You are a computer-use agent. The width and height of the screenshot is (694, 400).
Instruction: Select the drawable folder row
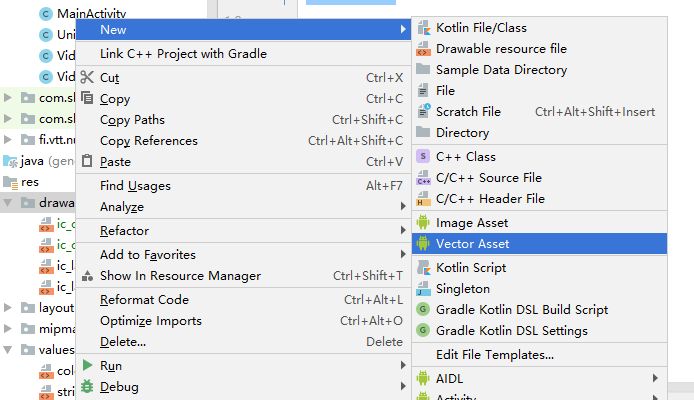click(38, 203)
